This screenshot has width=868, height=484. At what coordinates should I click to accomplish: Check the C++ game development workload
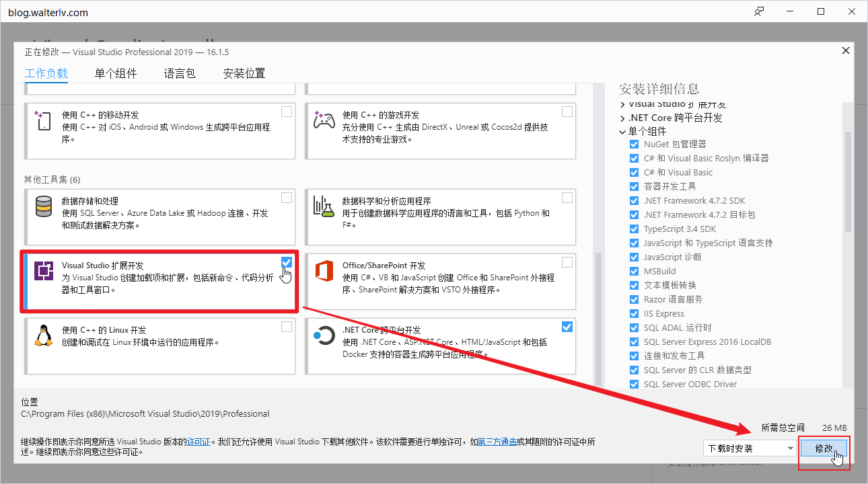tap(567, 112)
